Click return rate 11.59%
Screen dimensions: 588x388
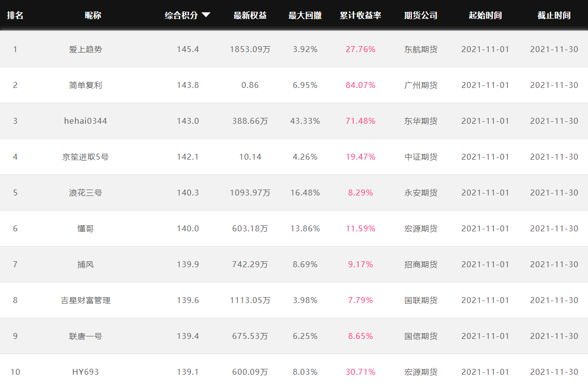(360, 228)
